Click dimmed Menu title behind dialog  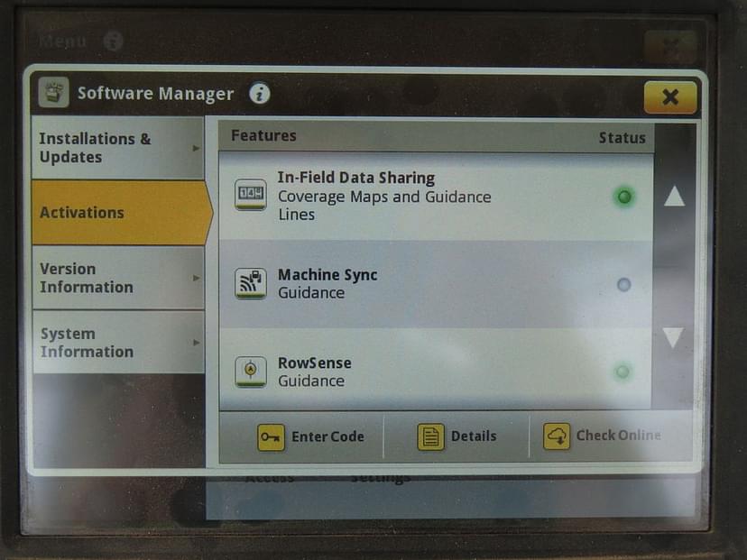pos(63,41)
